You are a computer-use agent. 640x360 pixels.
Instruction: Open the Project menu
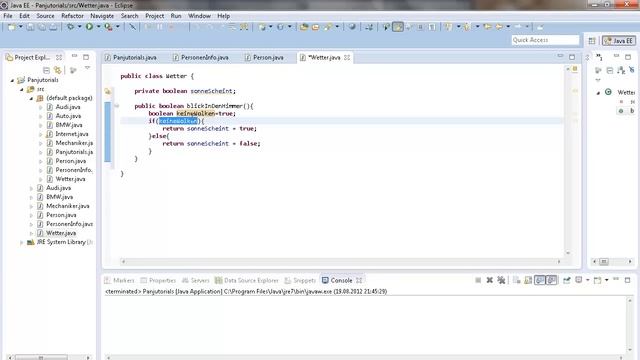pos(155,16)
